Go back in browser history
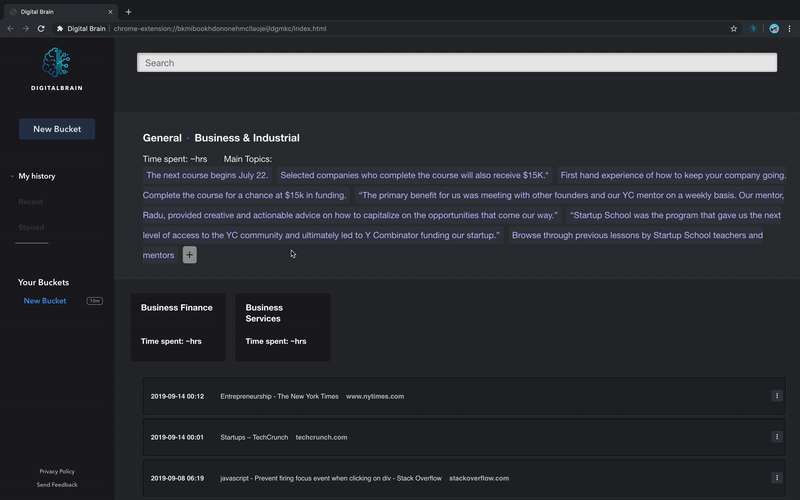The height and width of the screenshot is (500, 800). point(10,29)
